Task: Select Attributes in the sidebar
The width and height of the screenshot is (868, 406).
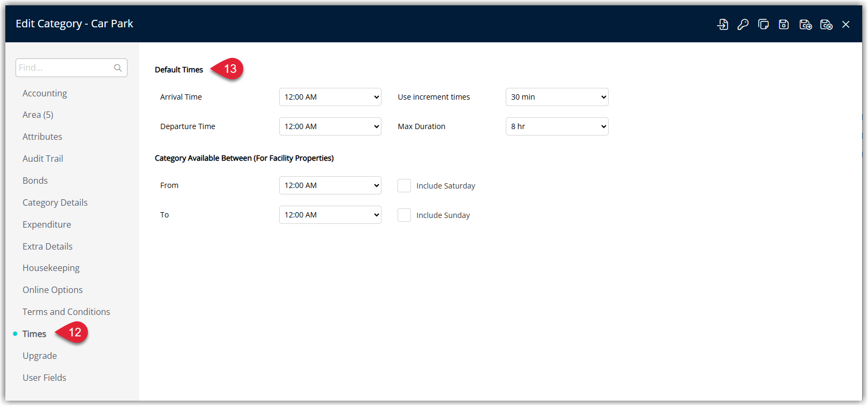Action: (x=42, y=137)
